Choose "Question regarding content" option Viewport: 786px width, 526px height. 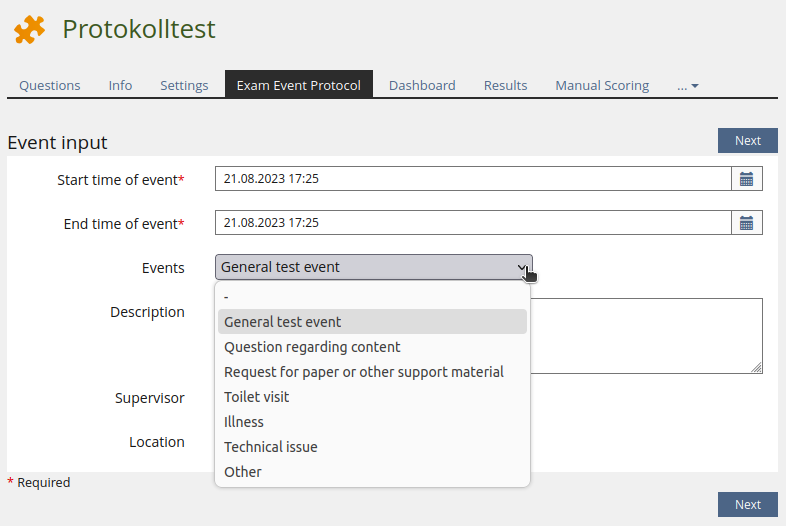click(x=312, y=347)
